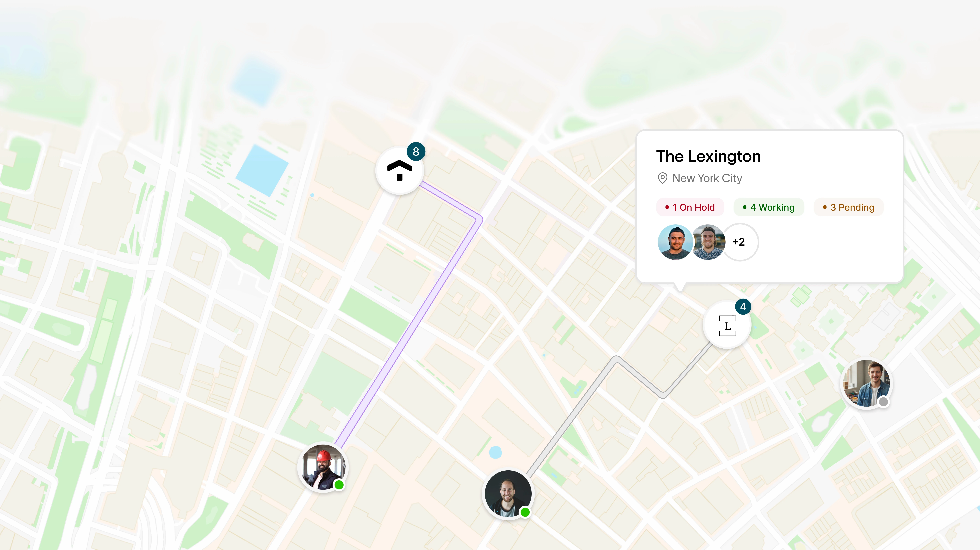This screenshot has width=980, height=550.
Task: Click the New York City location text
Action: [707, 178]
